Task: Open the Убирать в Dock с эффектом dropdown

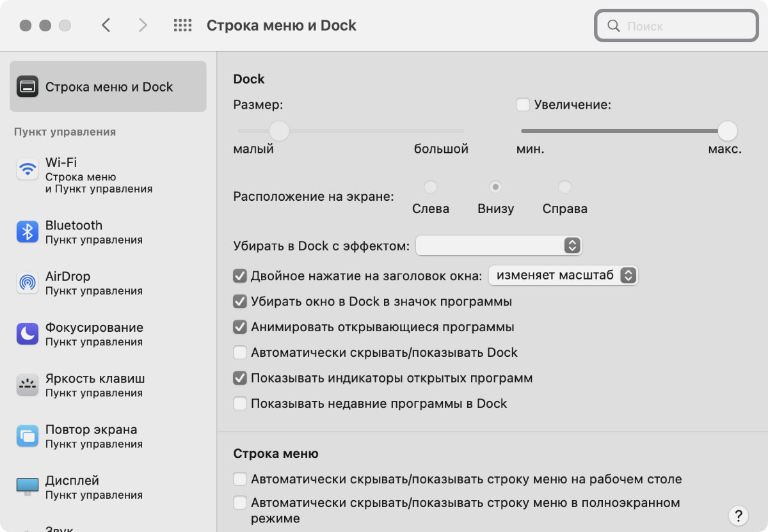Action: [499, 246]
